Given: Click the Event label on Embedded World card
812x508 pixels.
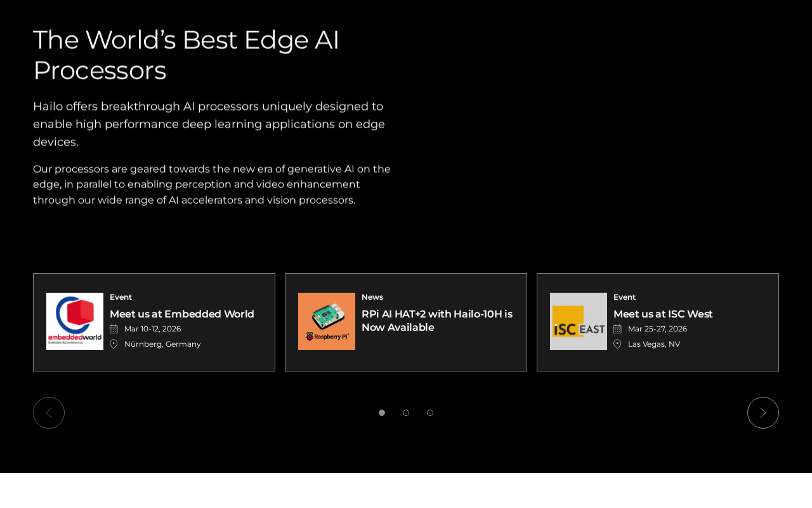Looking at the screenshot, I should pos(121,297).
